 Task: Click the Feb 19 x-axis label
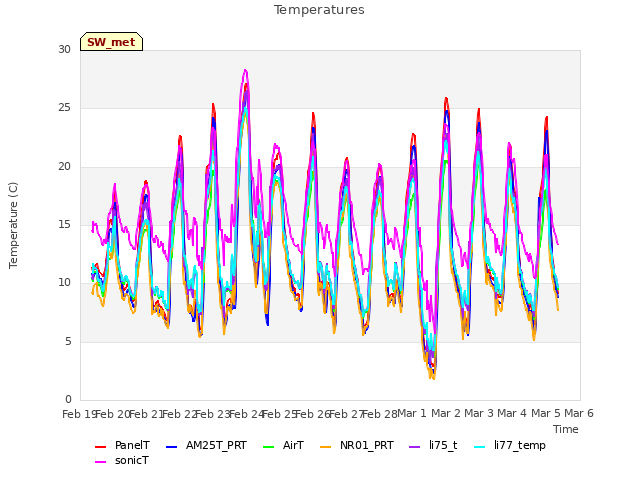(79, 414)
